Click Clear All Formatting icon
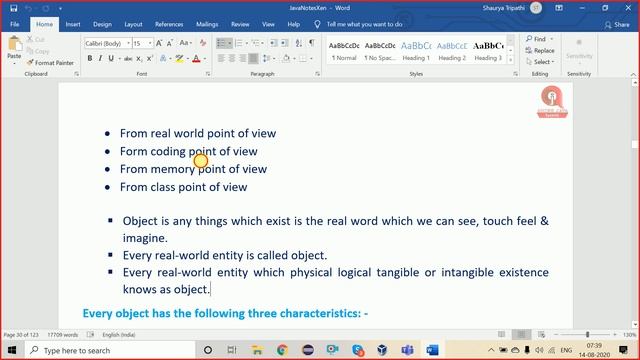640x360 pixels. 203,43
